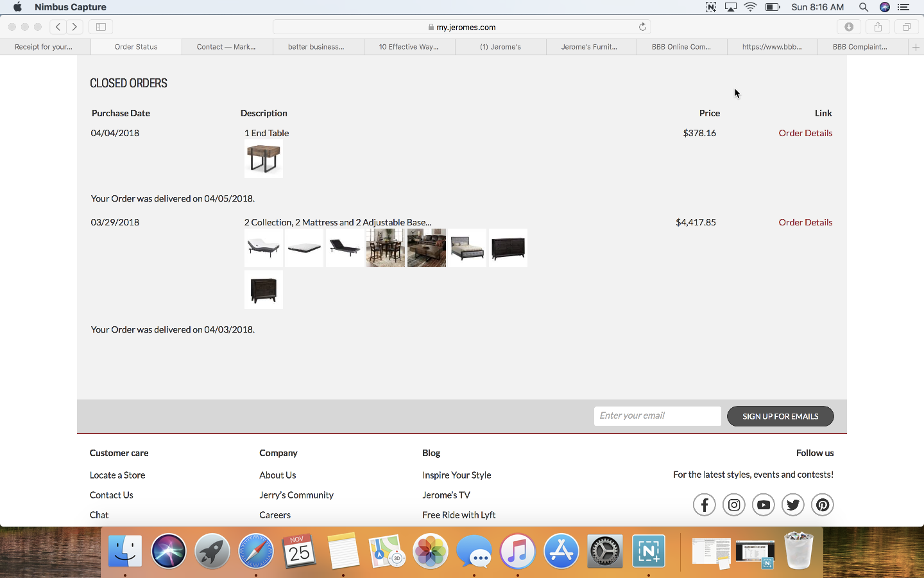Click the dark nightstand thumbnail
Image resolution: width=924 pixels, height=578 pixels.
click(x=264, y=290)
